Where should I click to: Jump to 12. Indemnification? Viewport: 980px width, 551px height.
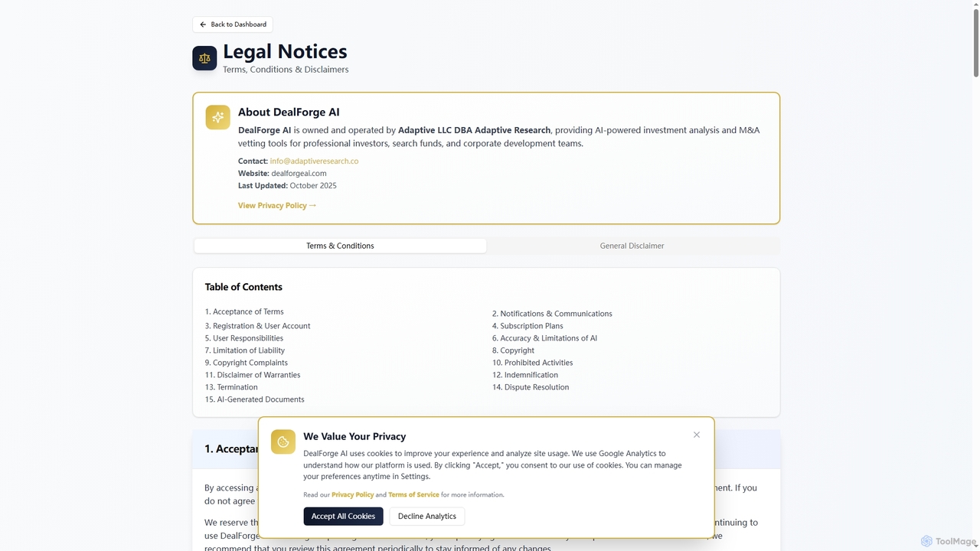tap(525, 375)
